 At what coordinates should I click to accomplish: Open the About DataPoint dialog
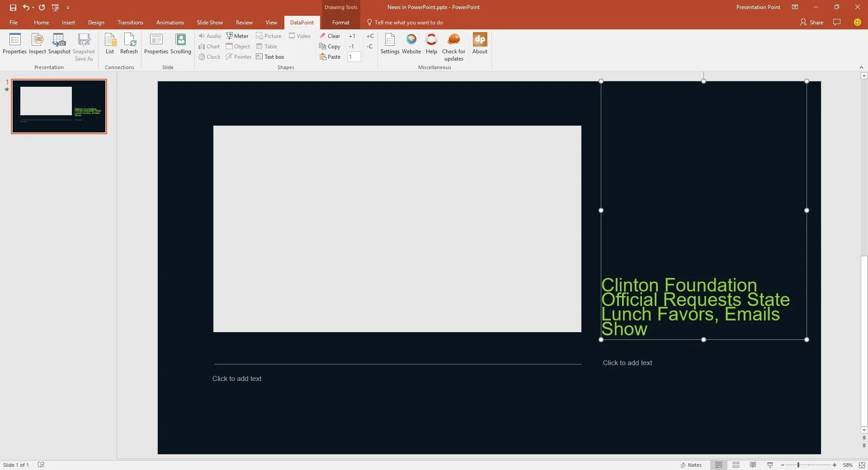click(480, 44)
